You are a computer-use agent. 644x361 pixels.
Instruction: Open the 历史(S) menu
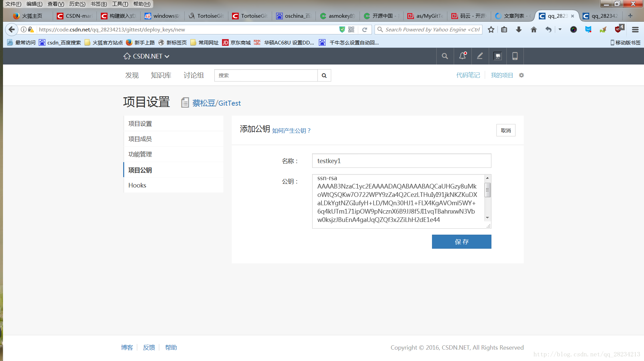[x=77, y=4]
